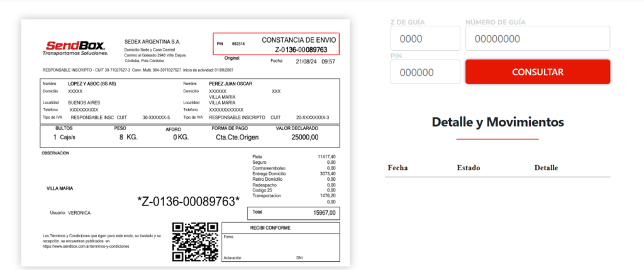Viewport: 644px width, 270px height.
Task: Focus the Número de Guía input field
Action: click(537, 38)
